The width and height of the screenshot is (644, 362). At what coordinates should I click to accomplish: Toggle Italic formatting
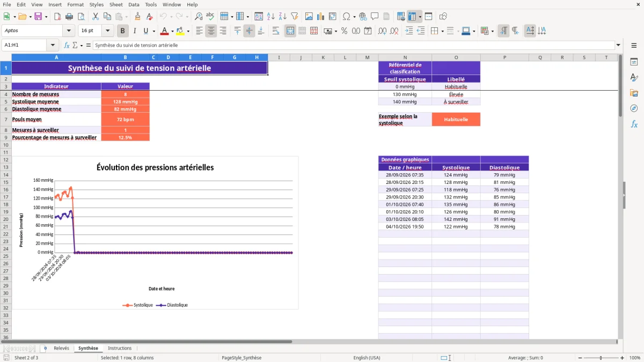coord(135,31)
